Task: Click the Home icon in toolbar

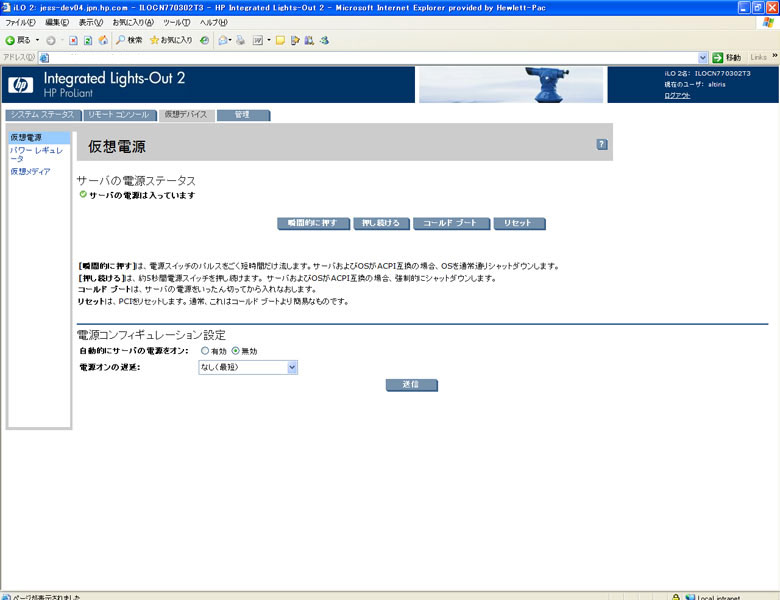Action: click(103, 40)
